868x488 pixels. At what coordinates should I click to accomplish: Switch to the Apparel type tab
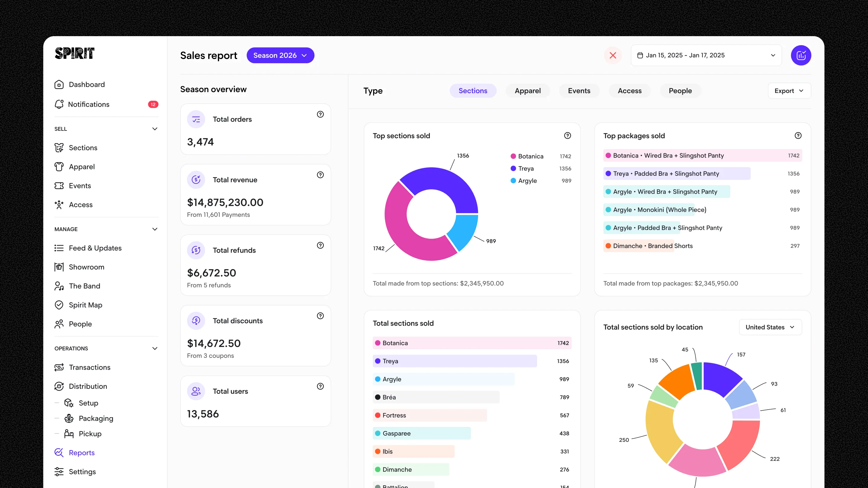[527, 91]
